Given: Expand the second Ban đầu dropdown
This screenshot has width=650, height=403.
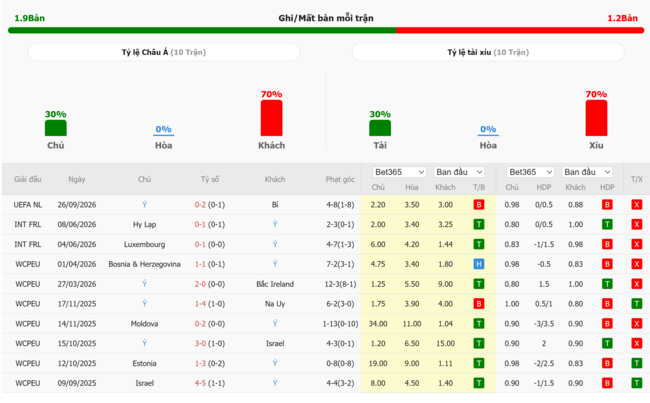Looking at the screenshot, I should click(x=587, y=172).
